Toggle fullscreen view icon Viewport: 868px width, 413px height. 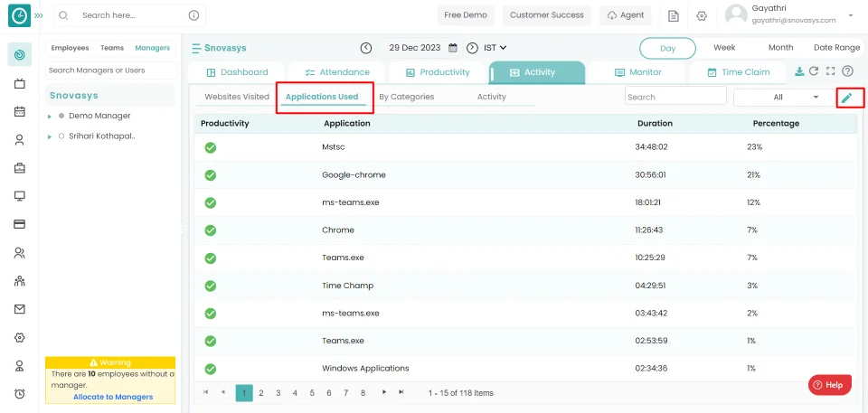click(830, 71)
